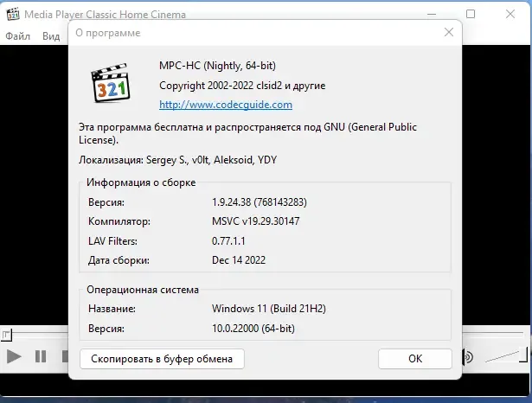The width and height of the screenshot is (532, 403).
Task: Open the Файл menu in main window
Action: pos(17,36)
